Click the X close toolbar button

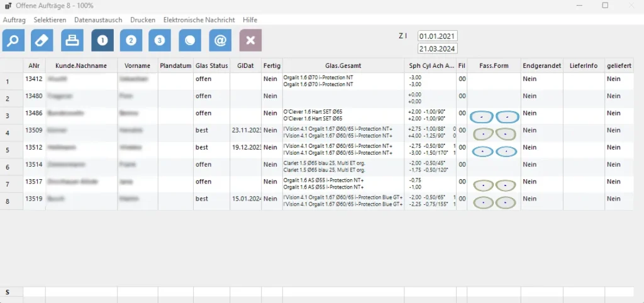click(x=250, y=40)
